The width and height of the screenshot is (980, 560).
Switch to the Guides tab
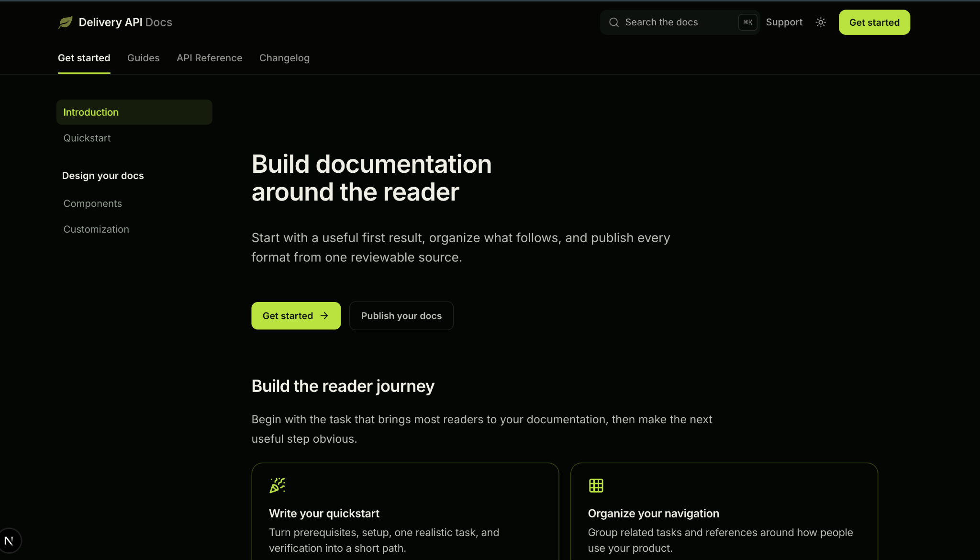[x=144, y=58]
